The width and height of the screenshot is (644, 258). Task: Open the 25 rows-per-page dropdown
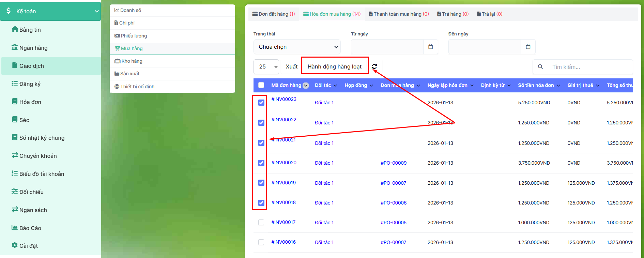266,67
